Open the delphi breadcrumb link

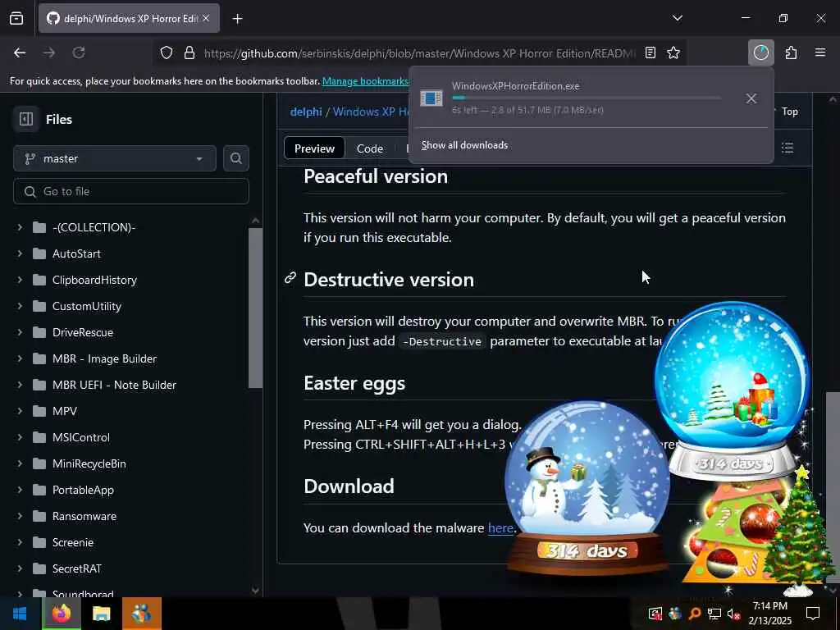tap(306, 112)
